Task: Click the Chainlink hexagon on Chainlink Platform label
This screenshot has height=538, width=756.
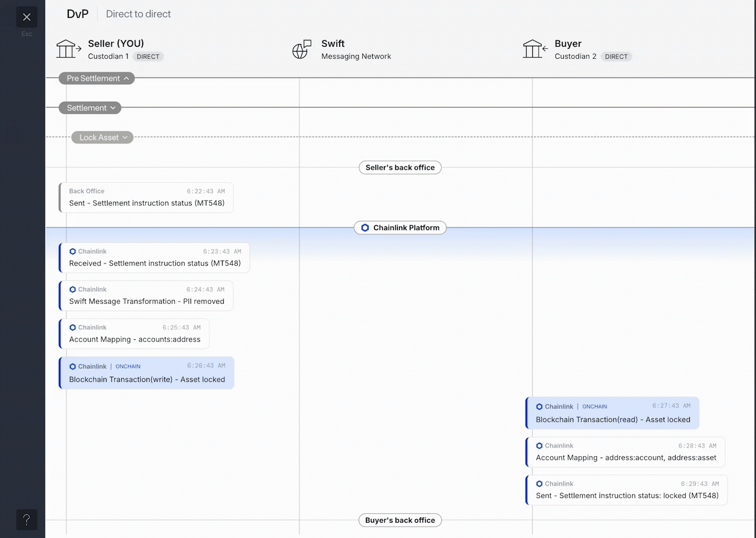Action: pyautogui.click(x=365, y=227)
